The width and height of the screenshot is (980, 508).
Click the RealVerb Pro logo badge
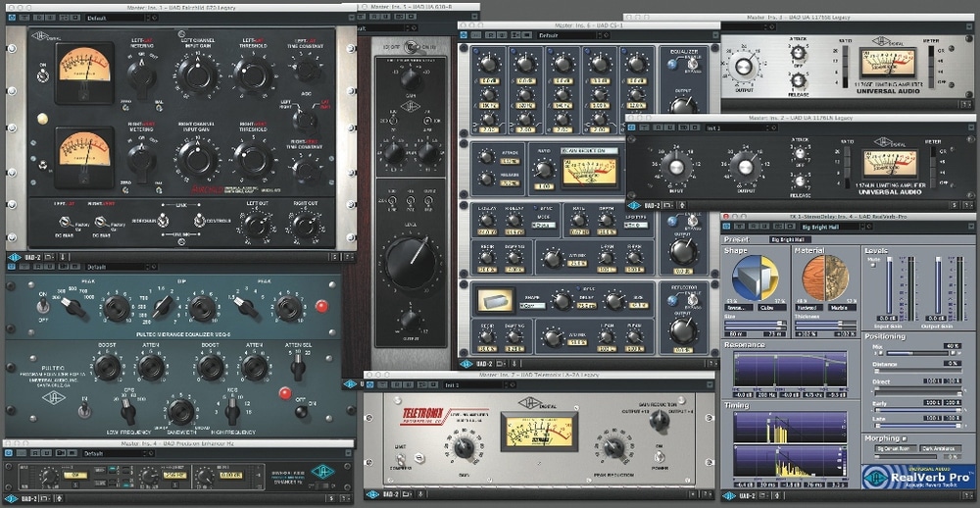tap(917, 477)
